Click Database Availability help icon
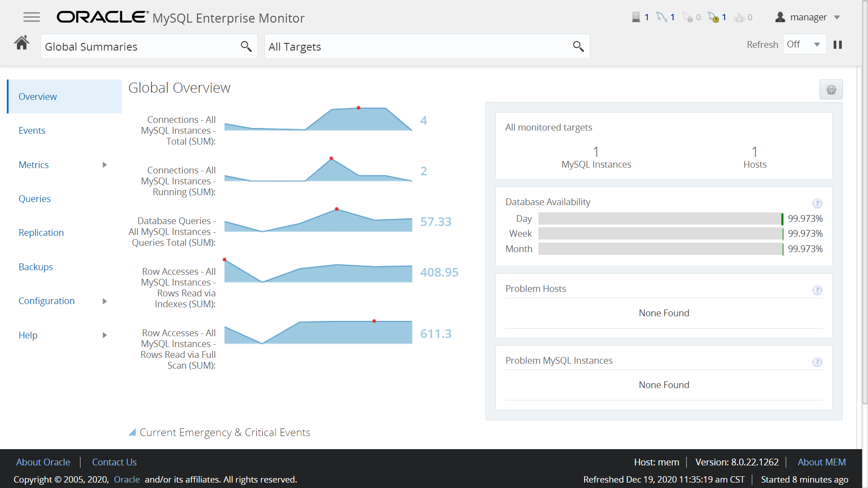The height and width of the screenshot is (488, 868). click(817, 203)
